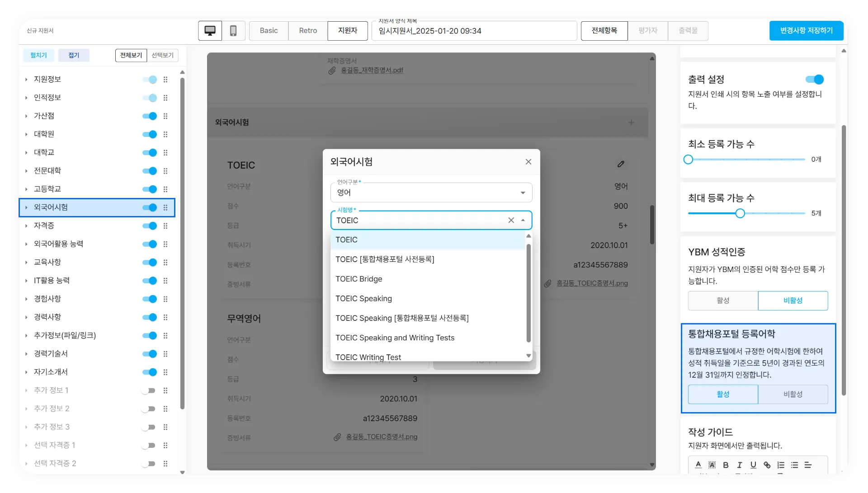Click the 지원서 양식 제목 input field

pos(473,31)
